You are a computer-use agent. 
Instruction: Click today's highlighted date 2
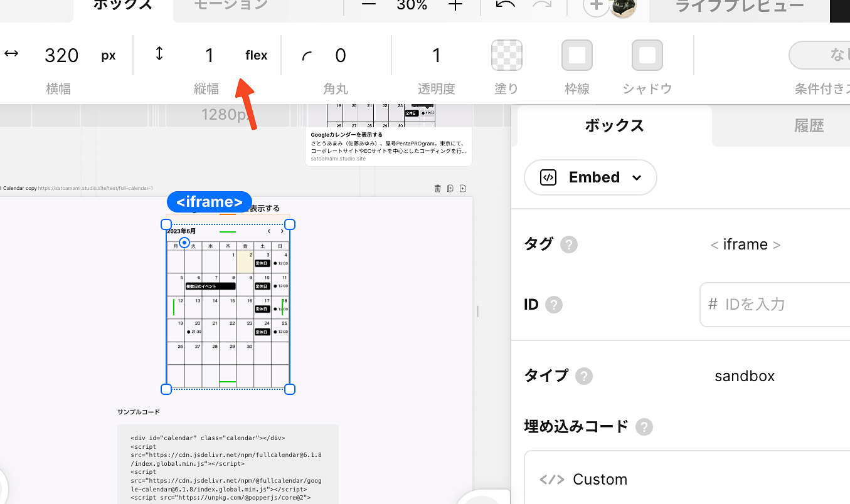(x=245, y=261)
